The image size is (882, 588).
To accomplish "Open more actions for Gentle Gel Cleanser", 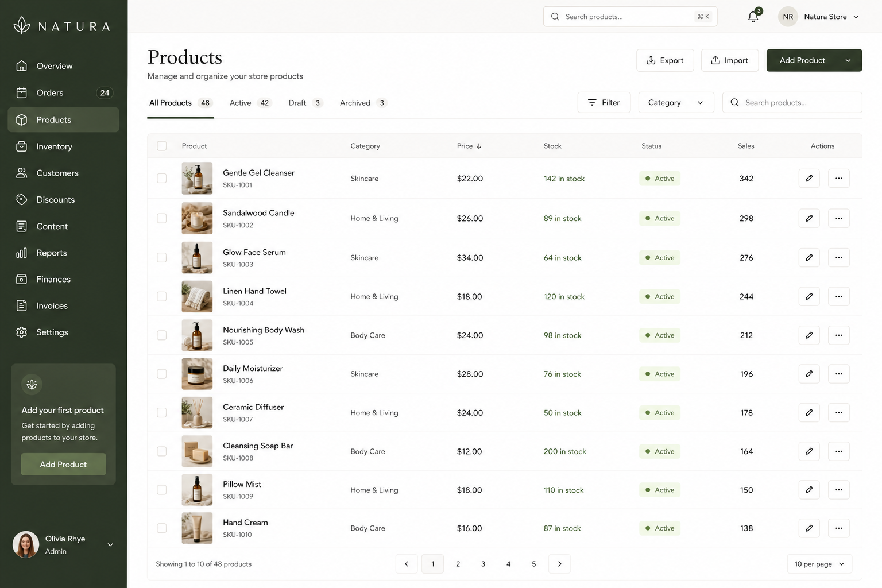I will pos(839,179).
